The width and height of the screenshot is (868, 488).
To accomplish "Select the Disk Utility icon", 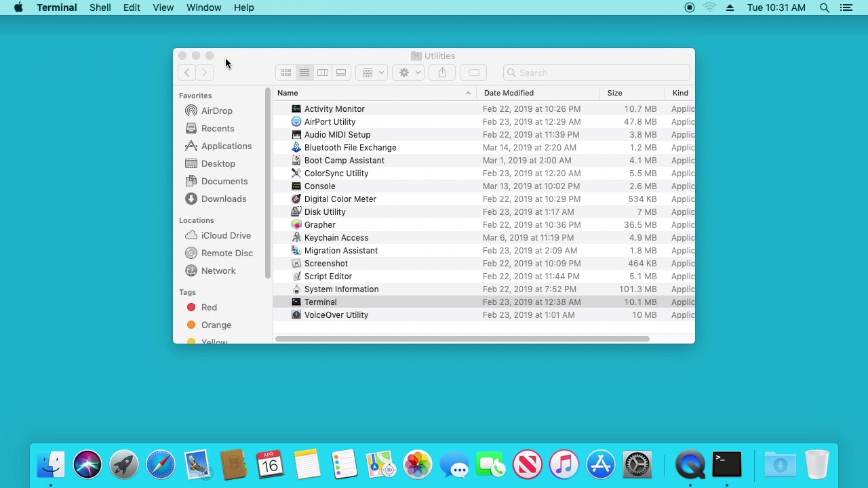I will 296,211.
